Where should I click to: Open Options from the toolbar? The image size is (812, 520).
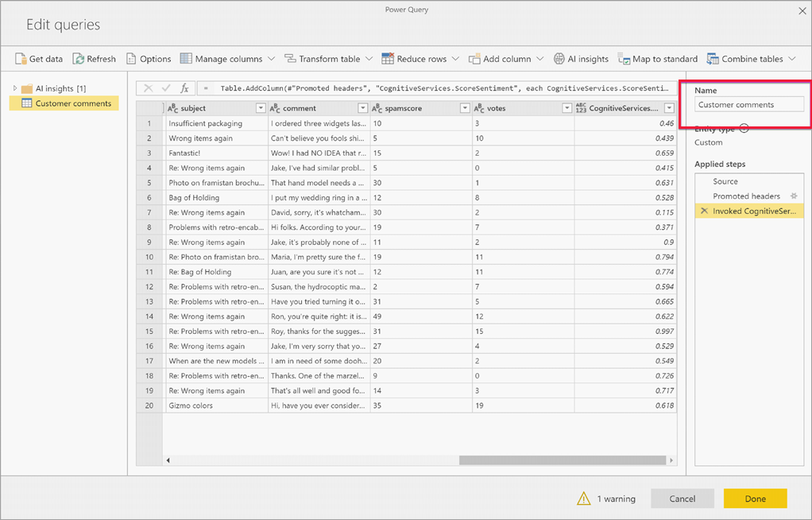click(x=149, y=59)
